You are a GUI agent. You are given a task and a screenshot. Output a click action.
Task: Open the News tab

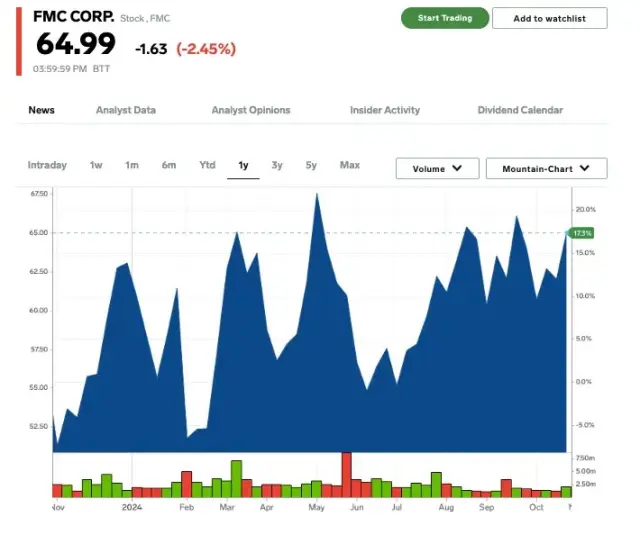(41, 110)
